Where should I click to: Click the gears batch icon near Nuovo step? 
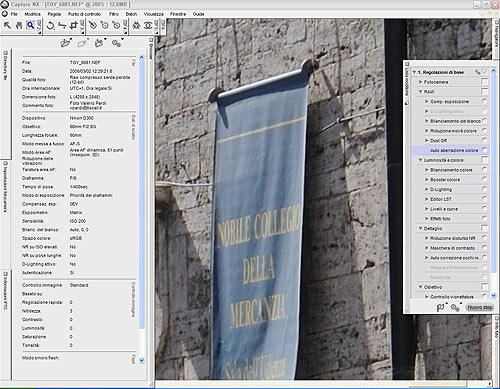click(x=455, y=307)
